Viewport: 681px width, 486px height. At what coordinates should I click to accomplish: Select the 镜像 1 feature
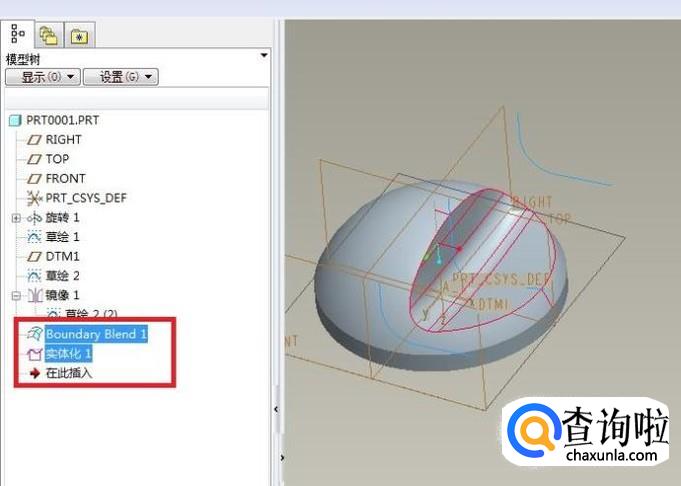click(x=62, y=295)
